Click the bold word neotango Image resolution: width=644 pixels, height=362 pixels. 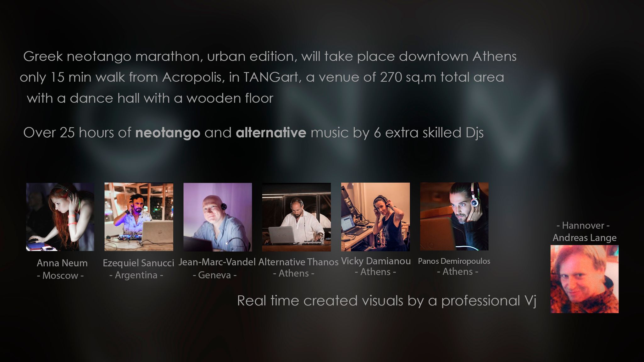[168, 133]
